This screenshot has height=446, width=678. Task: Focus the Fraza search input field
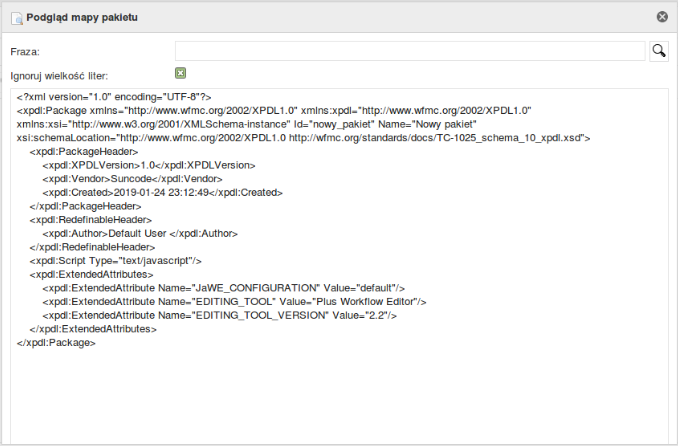tap(410, 51)
